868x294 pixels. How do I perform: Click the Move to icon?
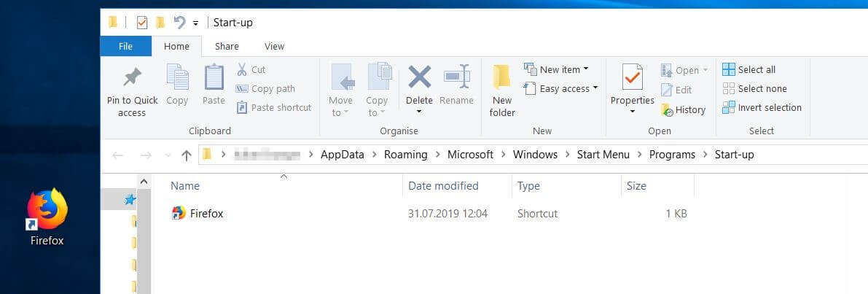(x=343, y=77)
